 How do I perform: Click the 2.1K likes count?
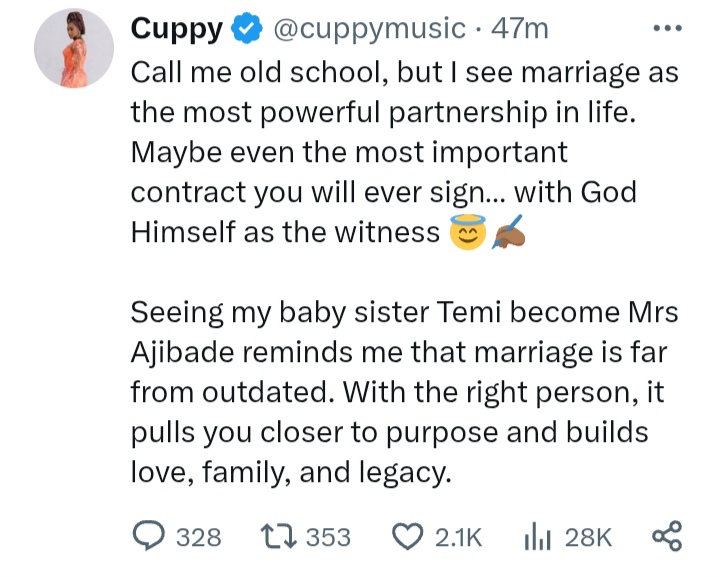point(459,537)
